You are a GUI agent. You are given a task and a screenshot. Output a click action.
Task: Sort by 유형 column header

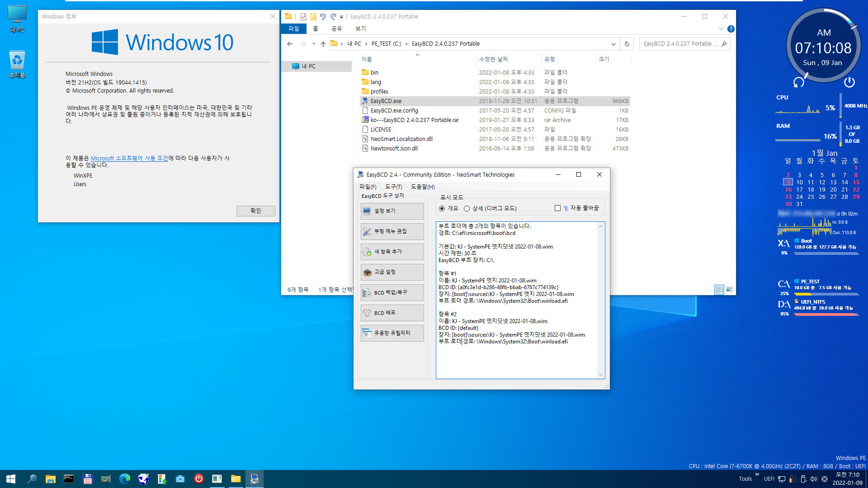pos(568,59)
